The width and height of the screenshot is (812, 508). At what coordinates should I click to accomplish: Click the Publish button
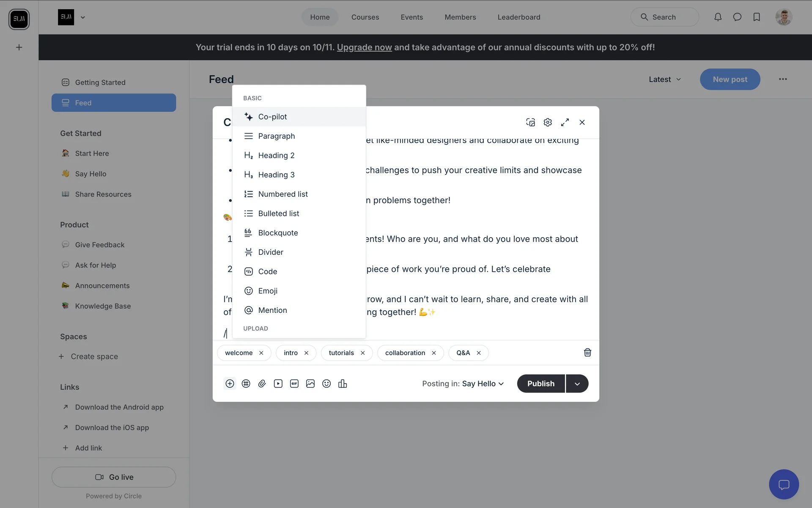coord(540,384)
